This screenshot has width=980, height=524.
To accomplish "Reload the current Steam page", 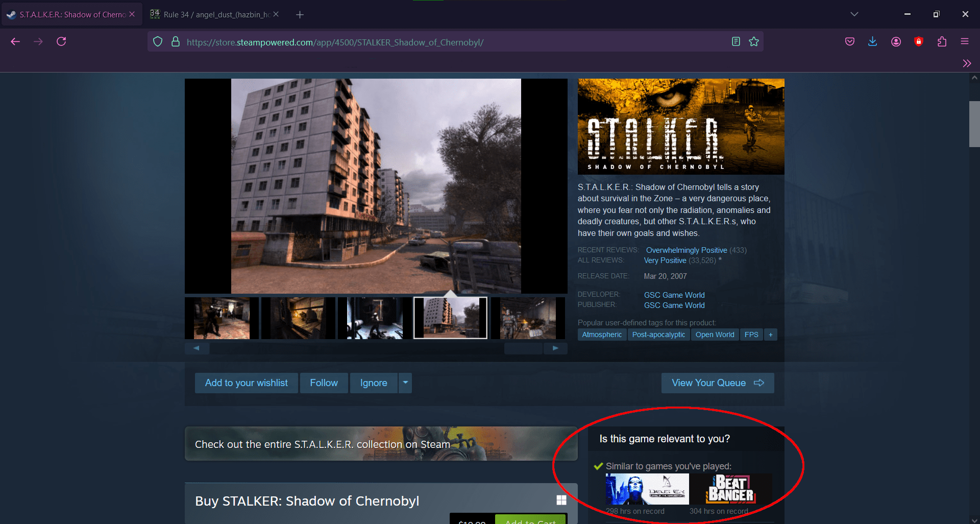I will tap(61, 41).
